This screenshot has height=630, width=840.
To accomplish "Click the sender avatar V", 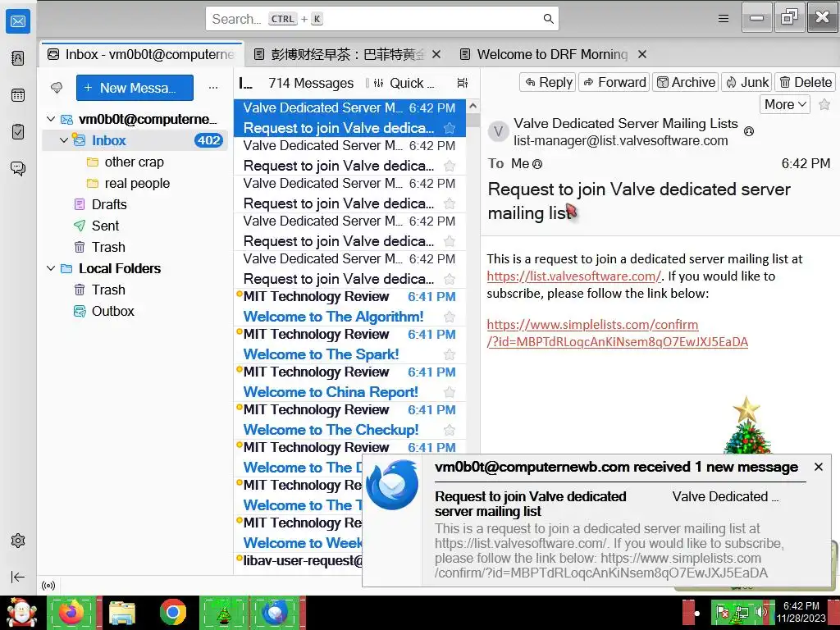I will [x=498, y=131].
